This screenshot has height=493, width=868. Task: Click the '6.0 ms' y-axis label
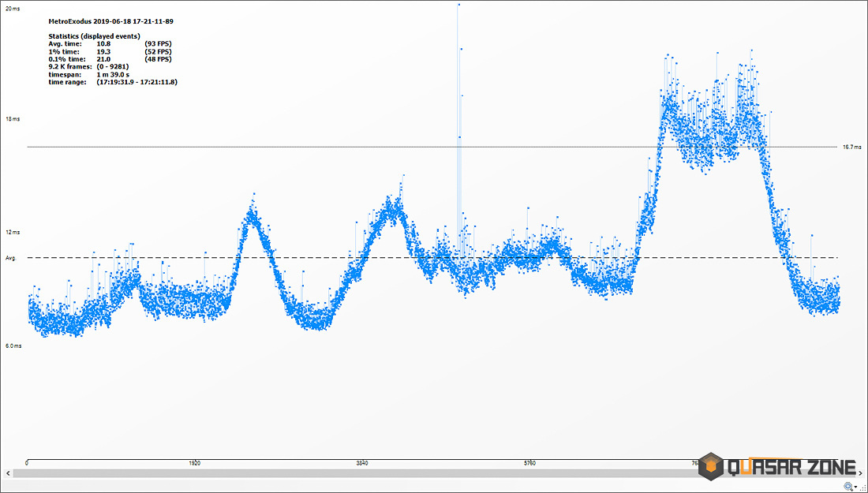(13, 345)
